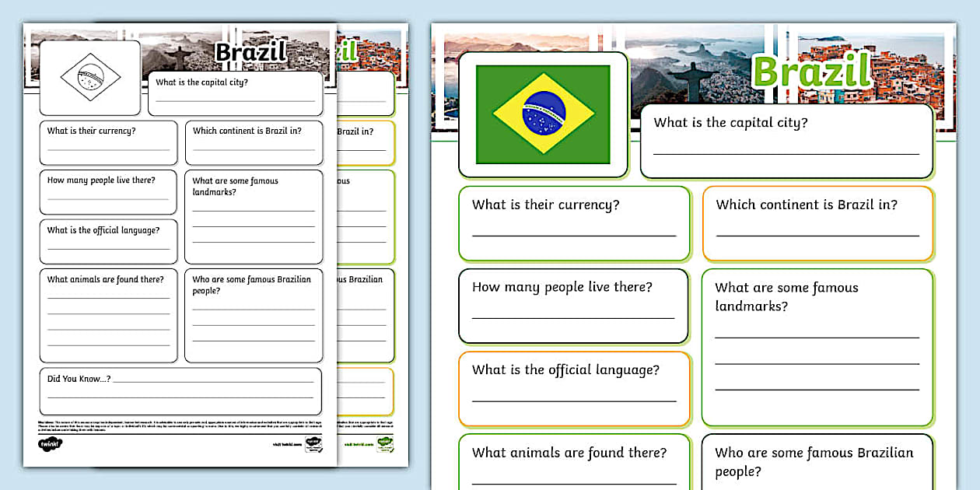Click the 'What animals are found there?' question box
Image resolution: width=980 pixels, height=490 pixels.
pos(573,463)
